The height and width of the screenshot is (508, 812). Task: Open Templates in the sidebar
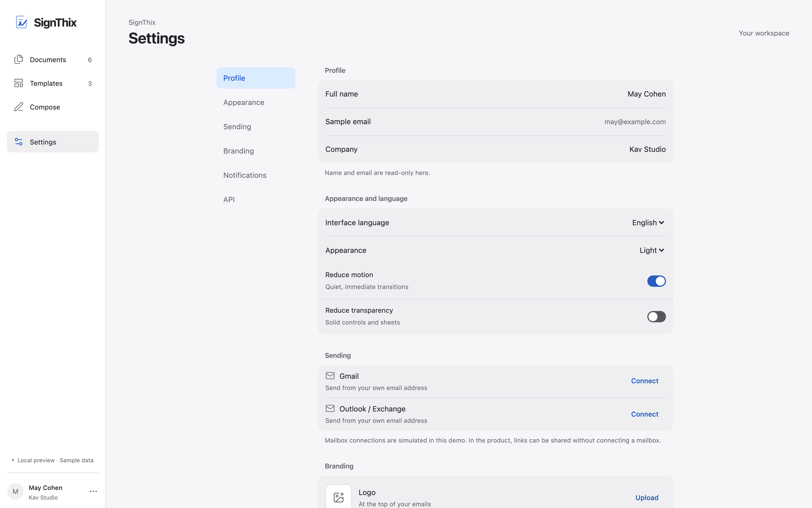[53, 83]
